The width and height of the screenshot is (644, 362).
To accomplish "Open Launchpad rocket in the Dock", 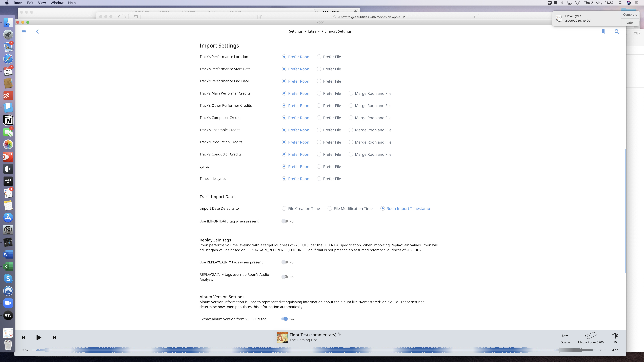I will 8,34.
